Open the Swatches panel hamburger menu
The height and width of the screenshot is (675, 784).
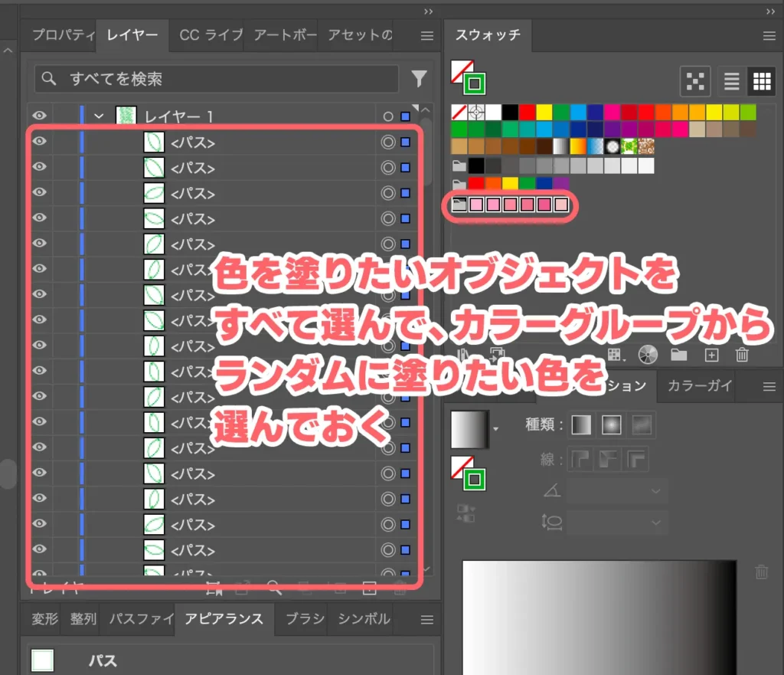(769, 35)
